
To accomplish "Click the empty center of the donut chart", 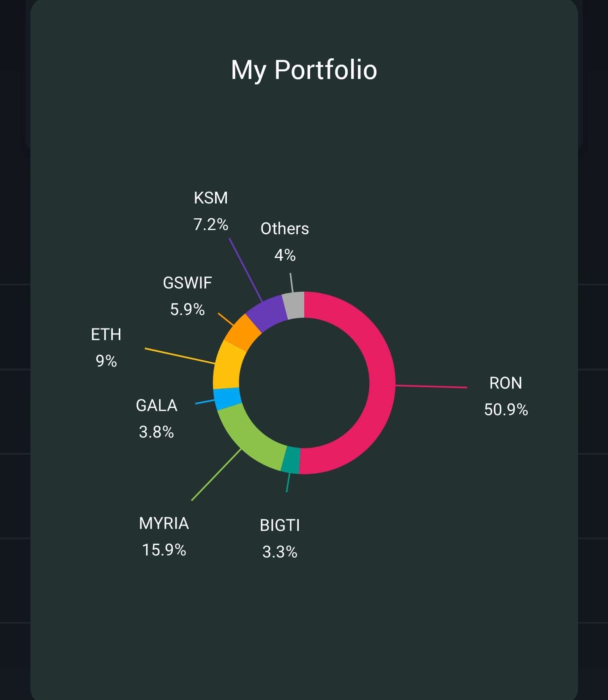I will (304, 383).
